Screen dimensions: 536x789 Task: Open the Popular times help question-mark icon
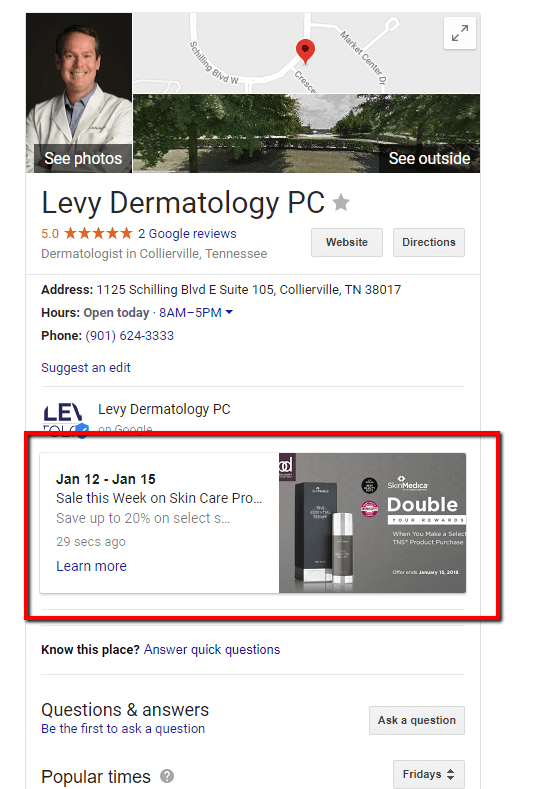(167, 776)
